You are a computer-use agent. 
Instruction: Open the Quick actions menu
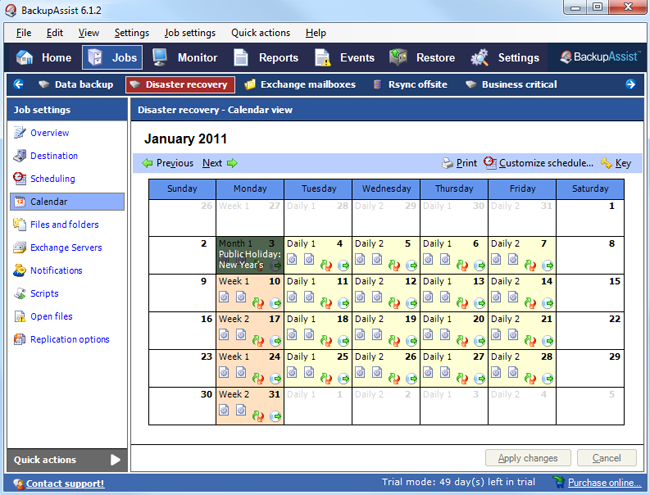point(261,33)
